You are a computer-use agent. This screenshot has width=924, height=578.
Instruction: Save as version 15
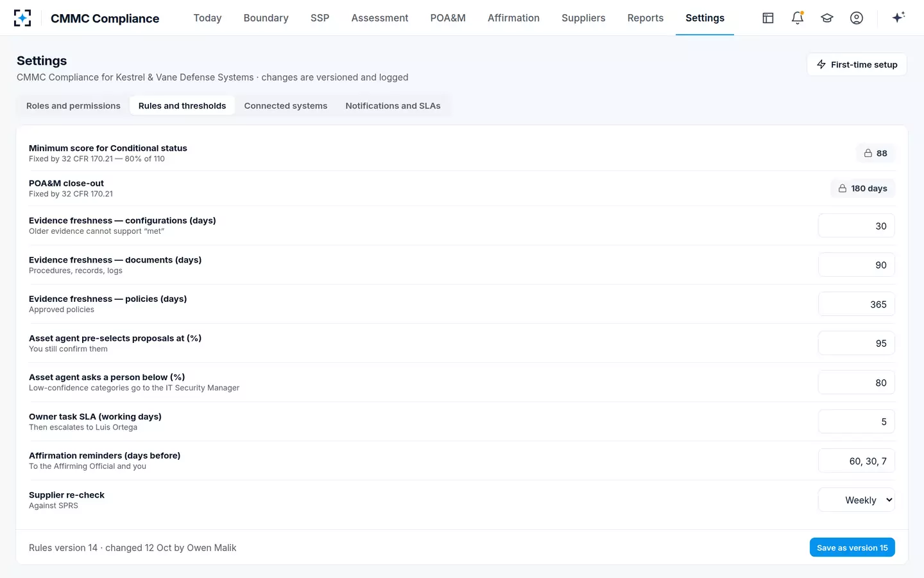tap(852, 548)
